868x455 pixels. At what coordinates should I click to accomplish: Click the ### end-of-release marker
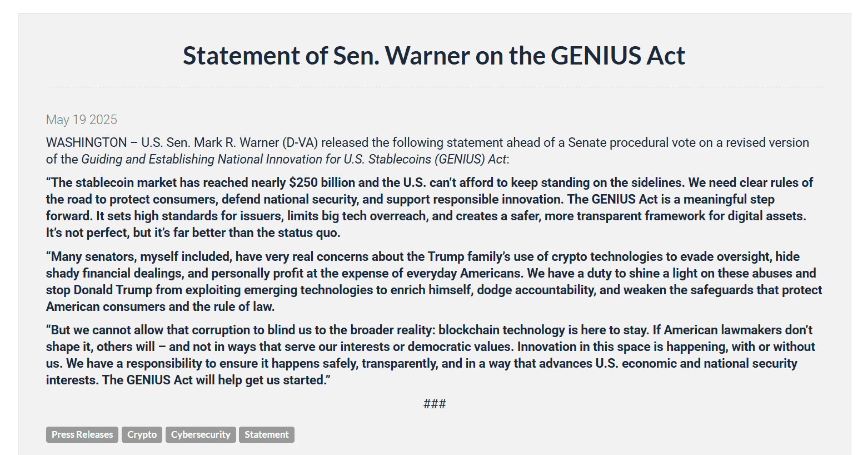coord(434,403)
